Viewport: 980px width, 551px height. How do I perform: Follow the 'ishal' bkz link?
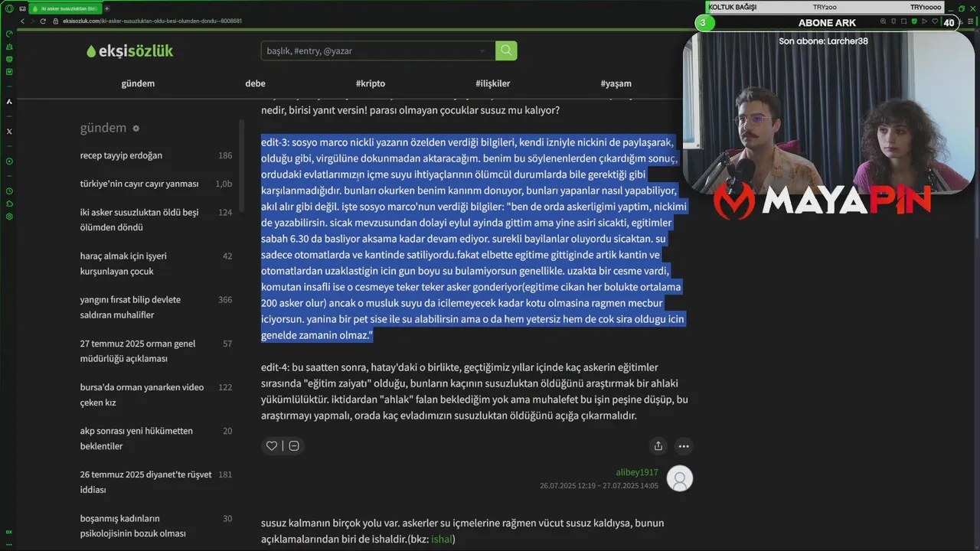click(442, 539)
